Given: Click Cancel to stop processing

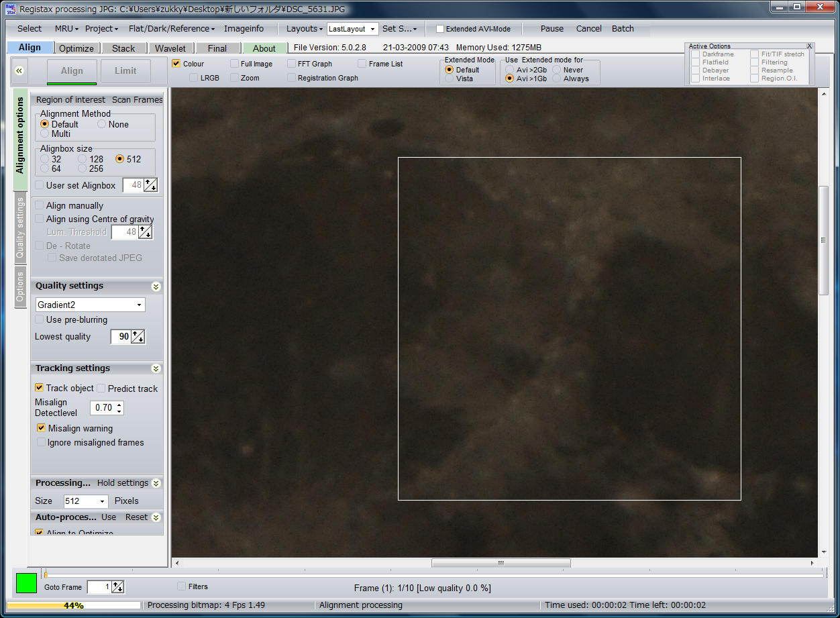Looking at the screenshot, I should [x=588, y=29].
